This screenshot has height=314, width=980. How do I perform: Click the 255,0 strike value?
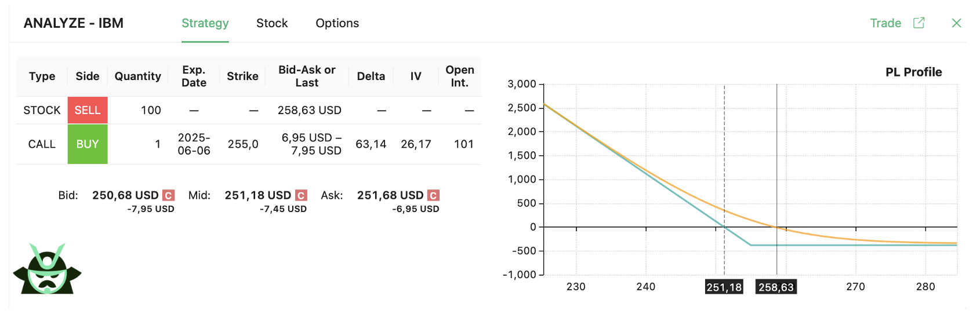(x=243, y=144)
